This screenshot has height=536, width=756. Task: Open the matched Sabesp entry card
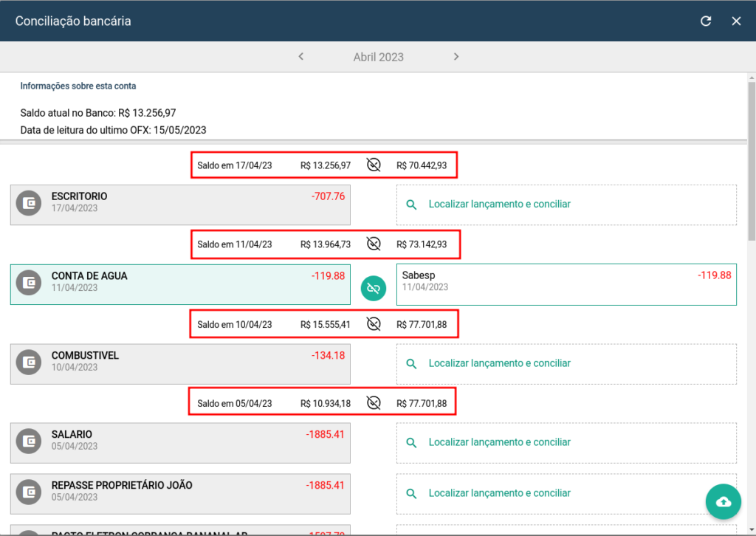click(x=566, y=284)
